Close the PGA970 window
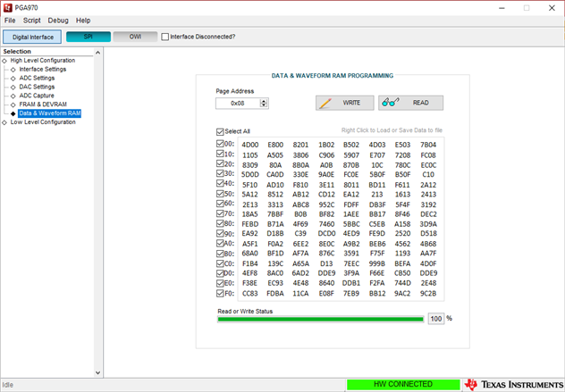The image size is (565, 392). [552, 8]
